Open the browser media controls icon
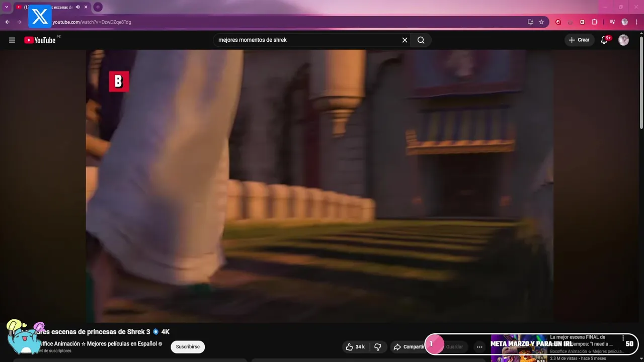This screenshot has width=644, height=362. coord(612,22)
